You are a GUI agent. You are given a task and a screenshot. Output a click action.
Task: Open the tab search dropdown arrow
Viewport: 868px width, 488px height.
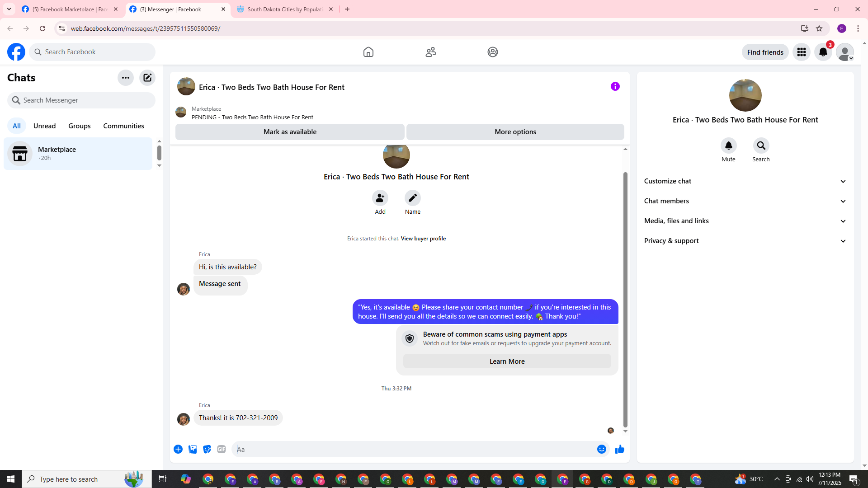pyautogui.click(x=9, y=9)
